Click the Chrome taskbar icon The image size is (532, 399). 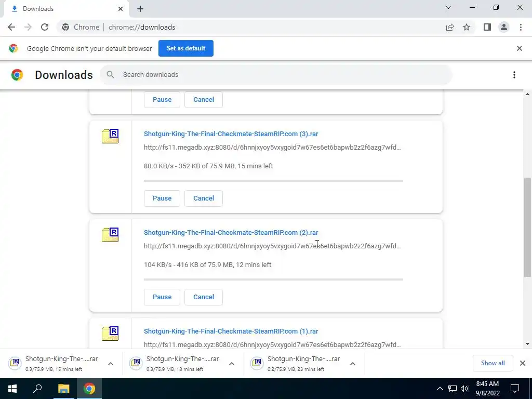pyautogui.click(x=89, y=389)
